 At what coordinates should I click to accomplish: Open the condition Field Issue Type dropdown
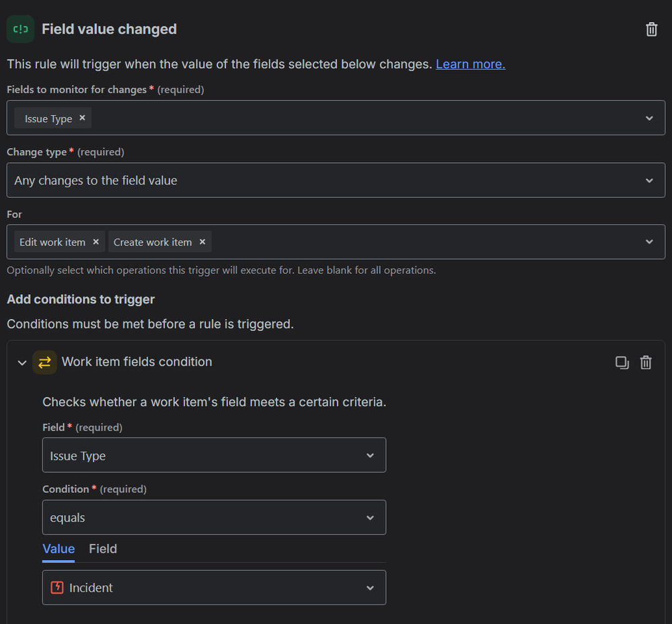point(369,456)
